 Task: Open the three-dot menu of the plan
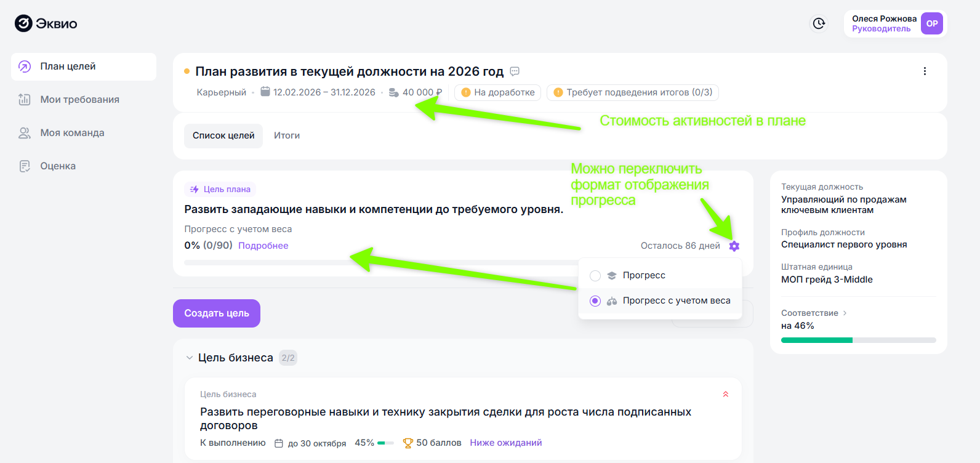(x=925, y=71)
